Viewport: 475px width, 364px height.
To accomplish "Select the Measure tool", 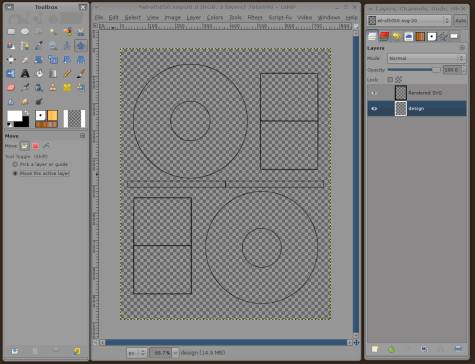I will pyautogui.click(x=67, y=46).
